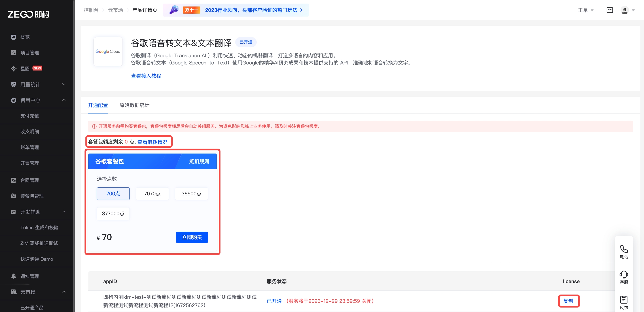Click the 用量统计 chart icon
Viewport: 644px width, 312px height.
click(13, 85)
